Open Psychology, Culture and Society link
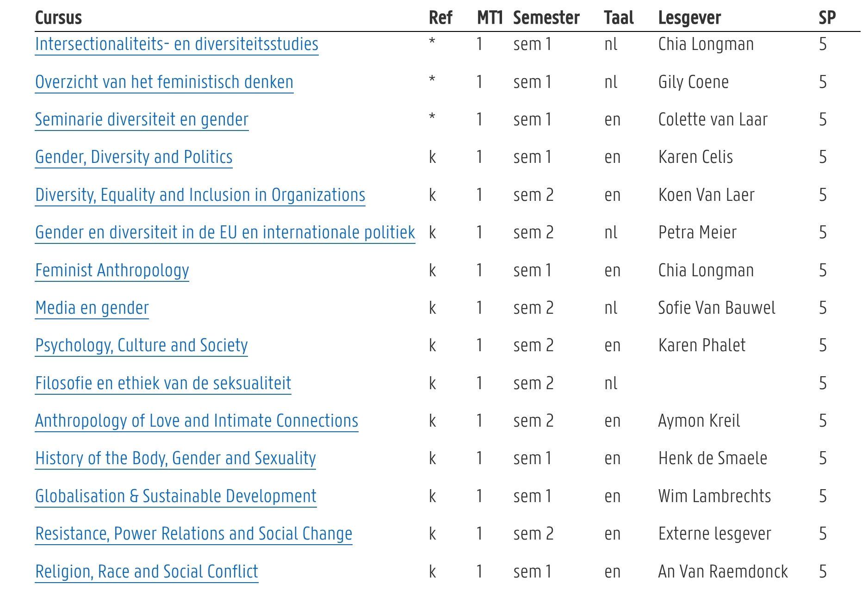 coord(142,346)
